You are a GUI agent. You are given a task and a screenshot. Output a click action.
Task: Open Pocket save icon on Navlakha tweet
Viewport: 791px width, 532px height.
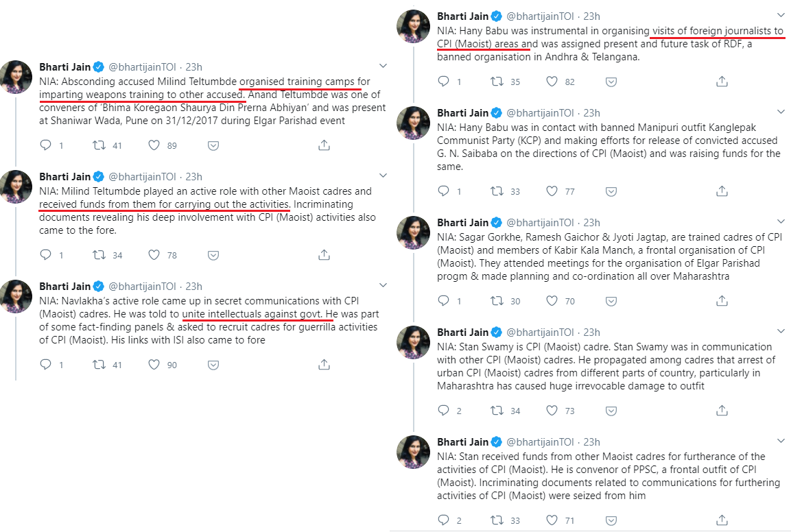click(213, 365)
